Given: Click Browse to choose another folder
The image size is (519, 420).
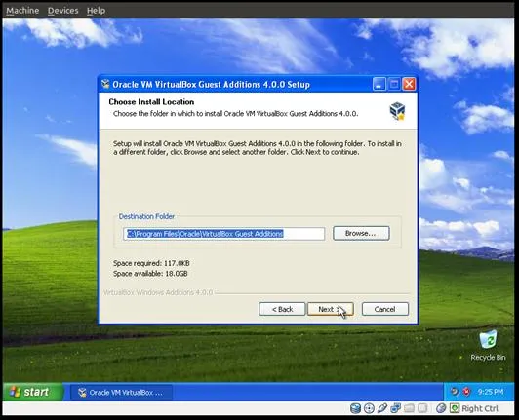Looking at the screenshot, I should (361, 233).
